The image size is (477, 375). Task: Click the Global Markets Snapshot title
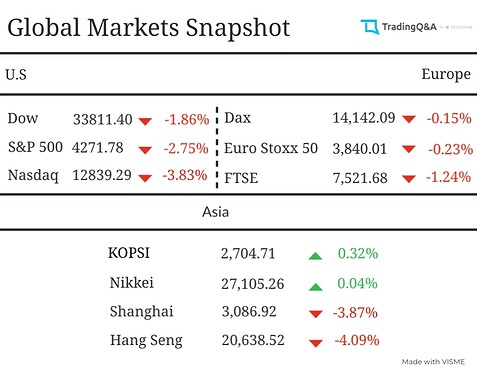pyautogui.click(x=148, y=28)
